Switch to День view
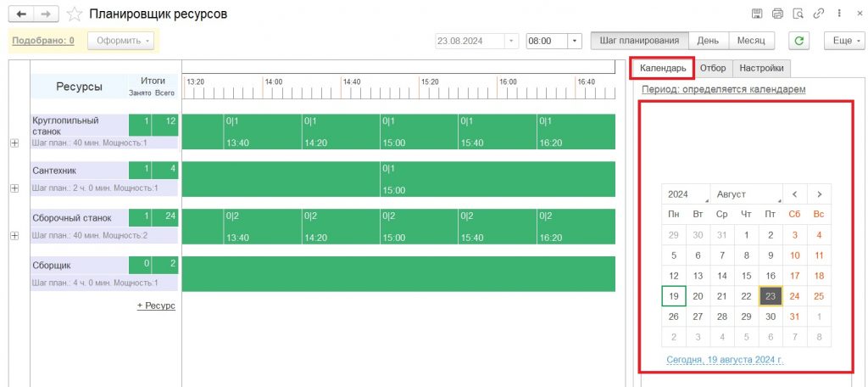This screenshot has width=868, height=387. coord(708,41)
